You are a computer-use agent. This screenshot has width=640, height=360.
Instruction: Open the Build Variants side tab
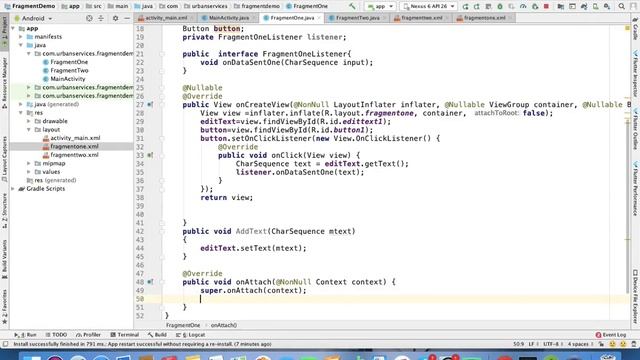point(4,259)
